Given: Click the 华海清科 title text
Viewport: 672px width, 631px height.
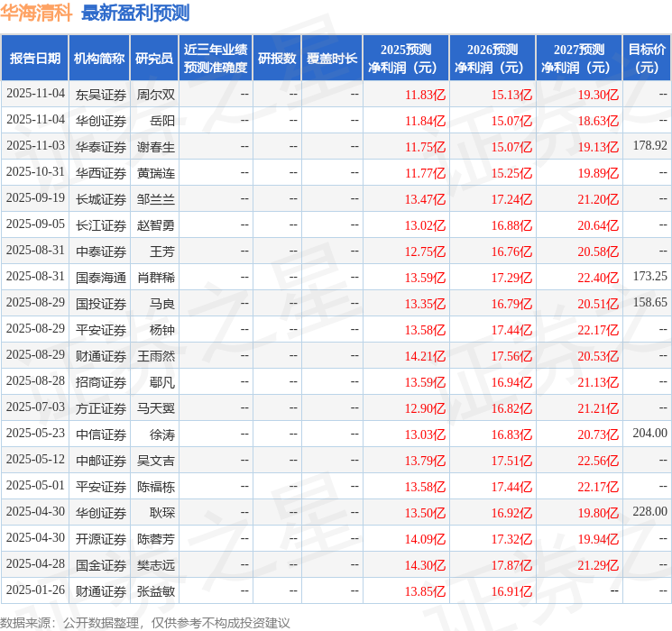Looking at the screenshot, I should 36,13.
